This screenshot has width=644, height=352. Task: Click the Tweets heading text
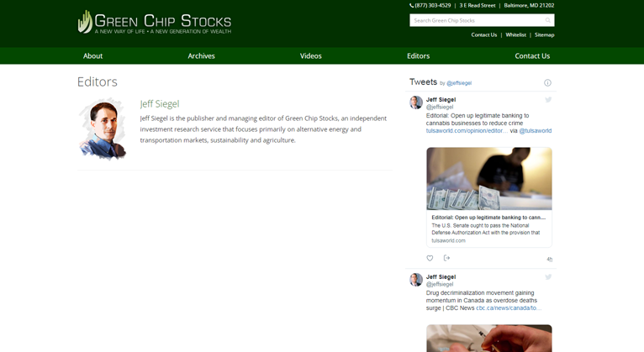[x=424, y=81]
